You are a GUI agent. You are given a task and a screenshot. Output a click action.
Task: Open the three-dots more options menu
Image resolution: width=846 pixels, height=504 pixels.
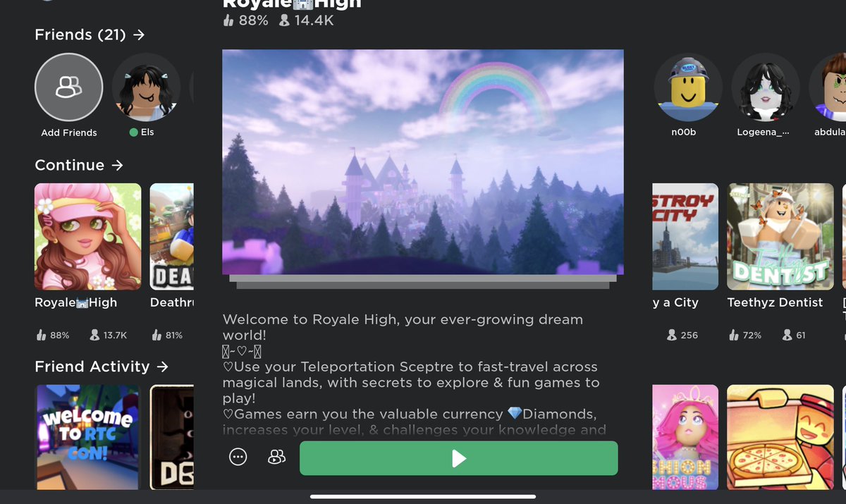(x=238, y=457)
